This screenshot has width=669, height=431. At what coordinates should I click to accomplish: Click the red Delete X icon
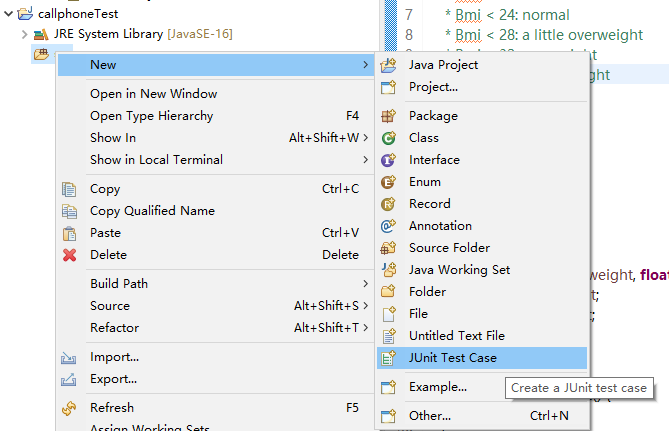69,255
